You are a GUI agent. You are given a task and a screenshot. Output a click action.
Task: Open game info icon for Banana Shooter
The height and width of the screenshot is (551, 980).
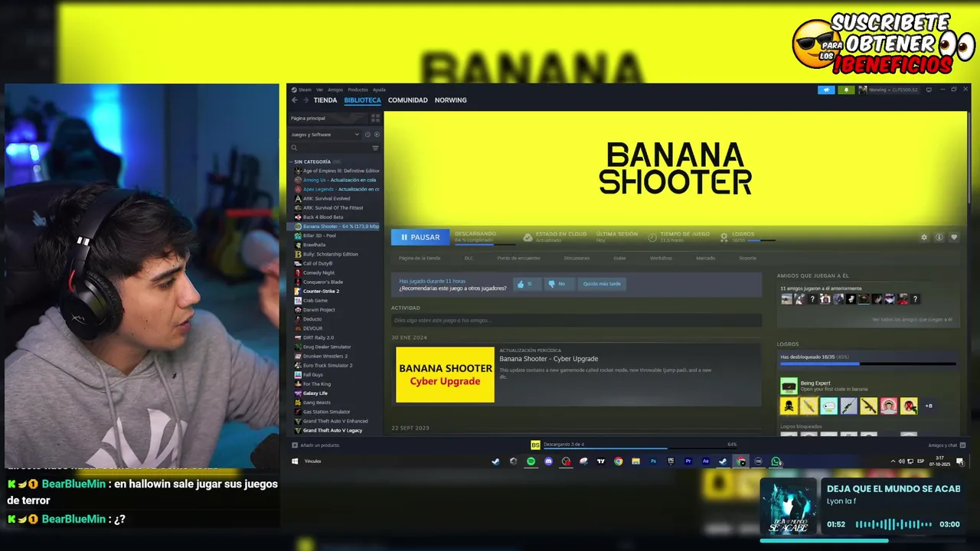(939, 237)
